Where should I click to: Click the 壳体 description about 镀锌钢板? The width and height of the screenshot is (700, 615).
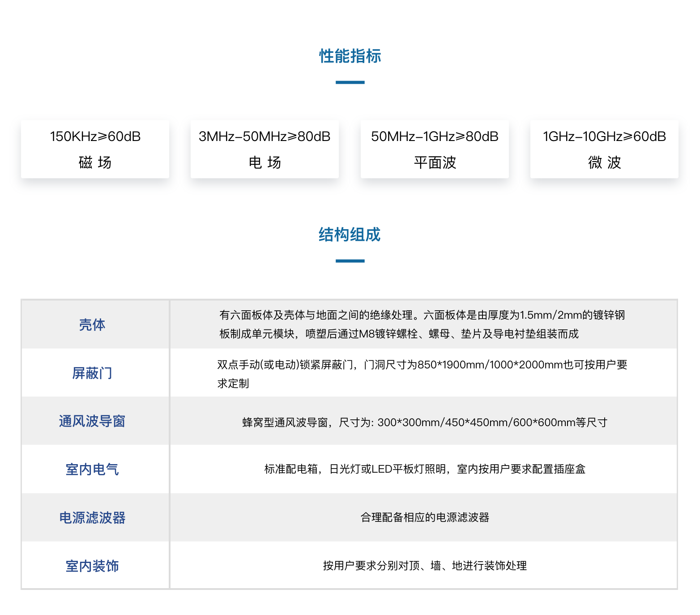[x=422, y=325]
